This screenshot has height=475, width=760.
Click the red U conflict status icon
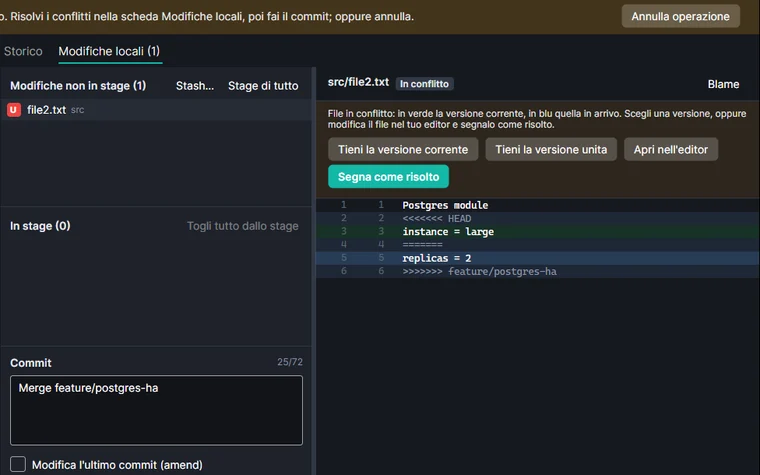(x=14, y=110)
